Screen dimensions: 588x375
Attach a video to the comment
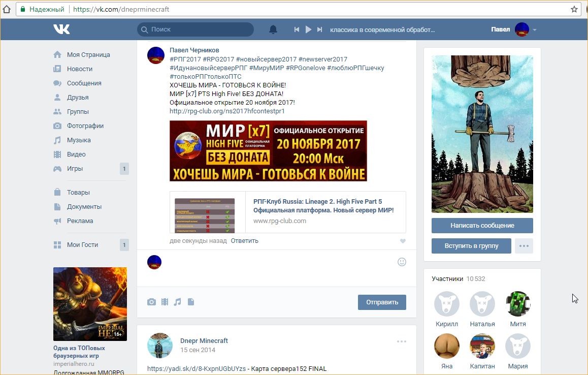click(165, 302)
